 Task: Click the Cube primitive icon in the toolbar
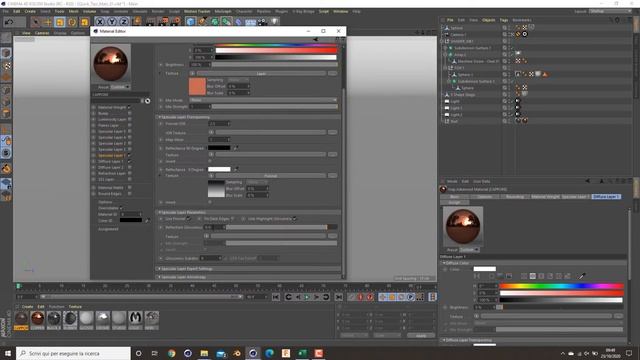click(191, 22)
